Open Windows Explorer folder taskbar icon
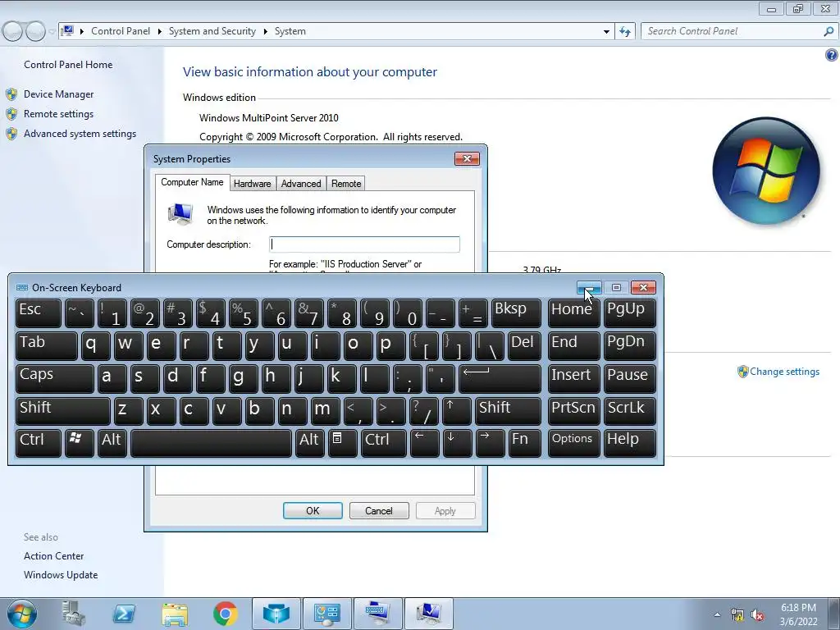 pos(175,614)
